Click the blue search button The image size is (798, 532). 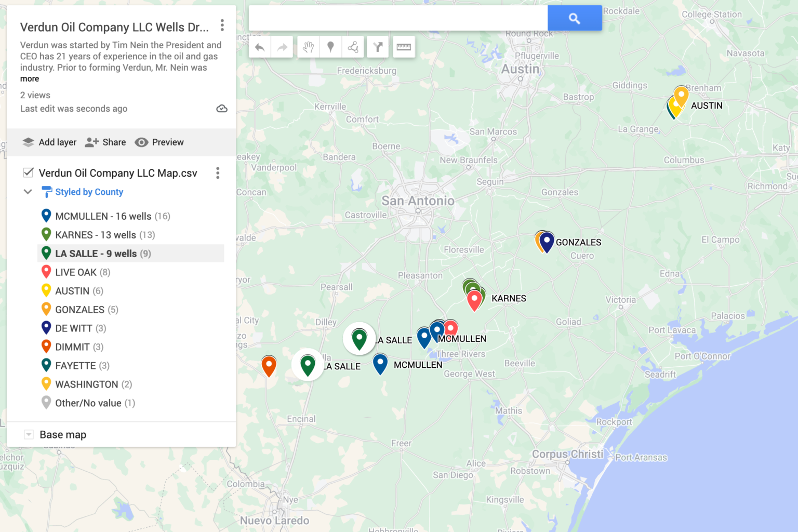[575, 18]
